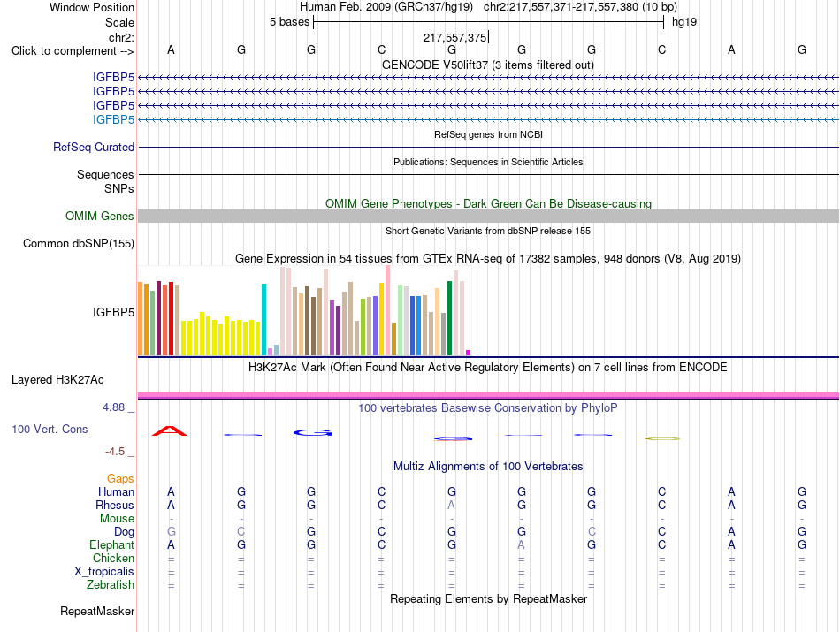Click the faded A mismatch in Elephant row

[x=522, y=545]
